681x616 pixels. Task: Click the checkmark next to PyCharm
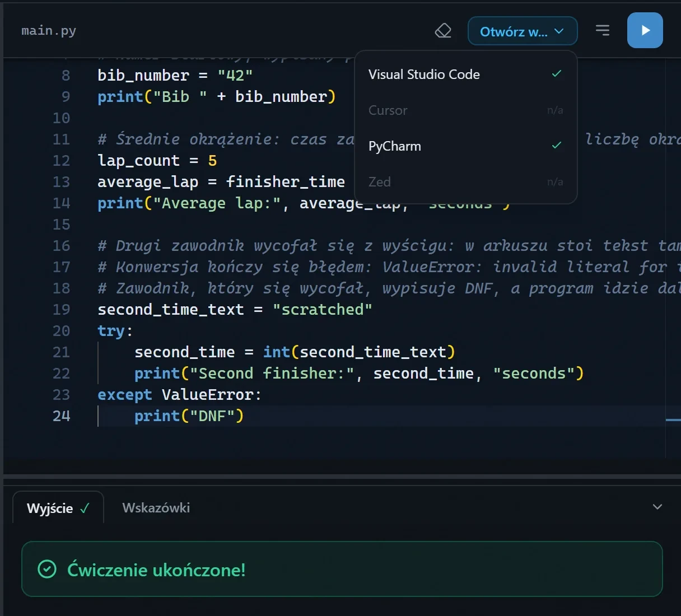(557, 146)
